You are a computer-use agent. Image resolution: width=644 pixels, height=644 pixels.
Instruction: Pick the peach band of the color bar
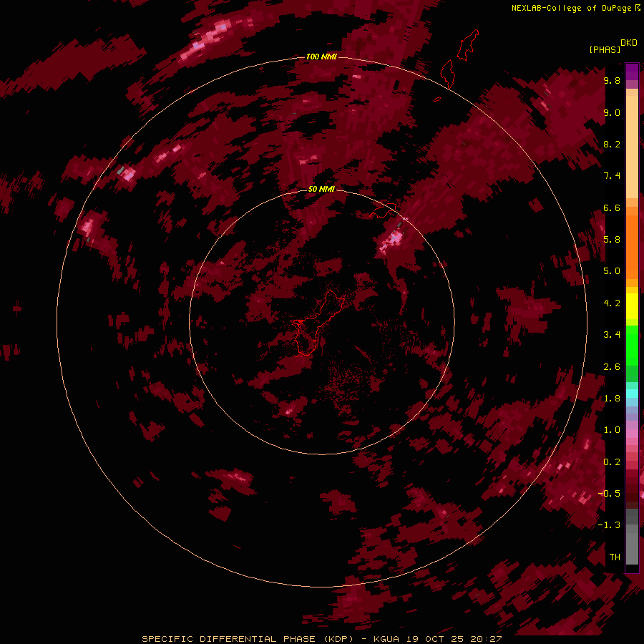[x=632, y=147]
